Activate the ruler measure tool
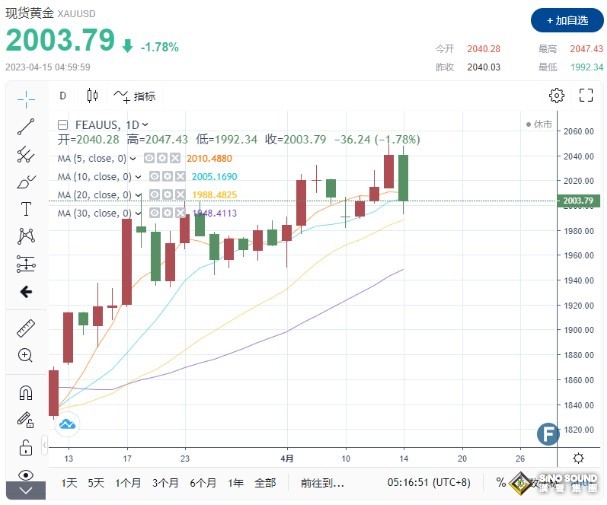Image resolution: width=607 pixels, height=505 pixels. (x=25, y=328)
